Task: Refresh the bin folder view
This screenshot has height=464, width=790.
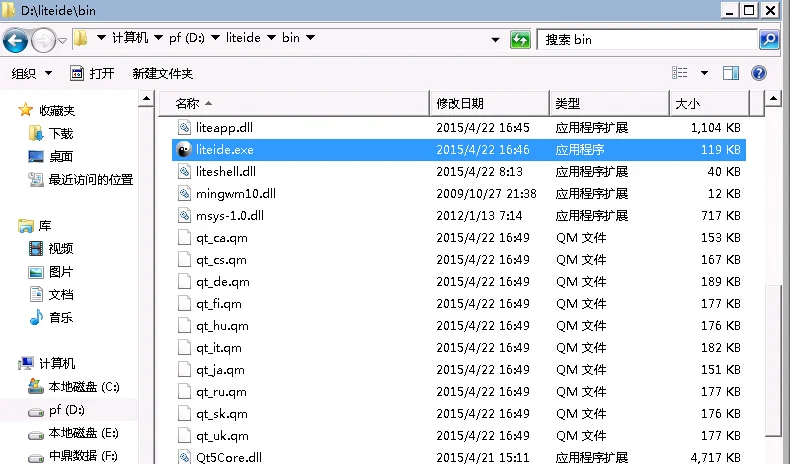Action: [x=520, y=40]
